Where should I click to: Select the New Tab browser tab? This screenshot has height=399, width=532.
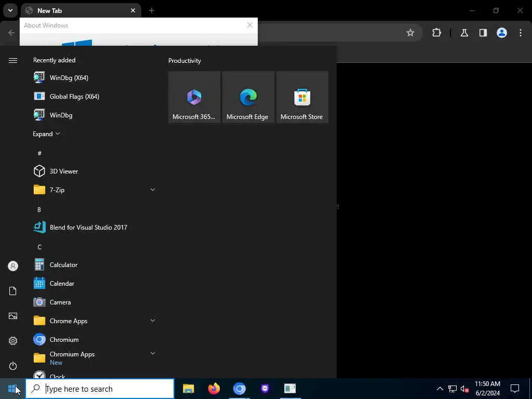pyautogui.click(x=81, y=10)
